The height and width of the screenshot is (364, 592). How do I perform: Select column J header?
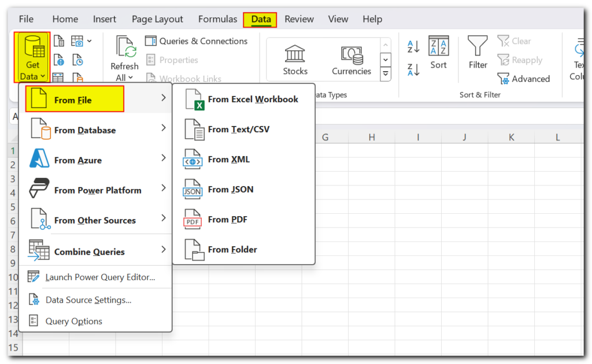click(x=464, y=137)
